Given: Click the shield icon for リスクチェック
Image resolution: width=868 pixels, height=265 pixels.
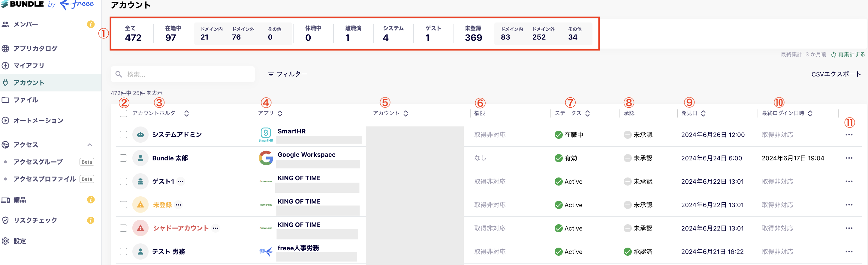Looking at the screenshot, I should [x=5, y=220].
